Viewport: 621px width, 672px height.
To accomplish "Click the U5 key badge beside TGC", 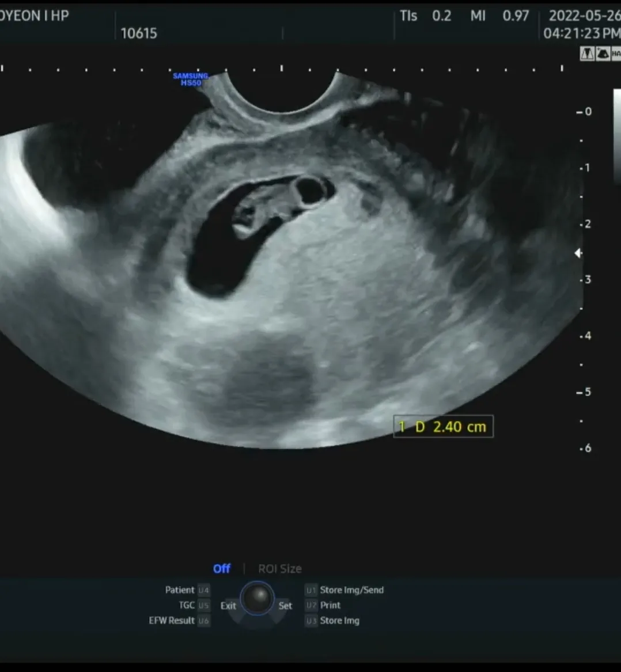I will (204, 605).
